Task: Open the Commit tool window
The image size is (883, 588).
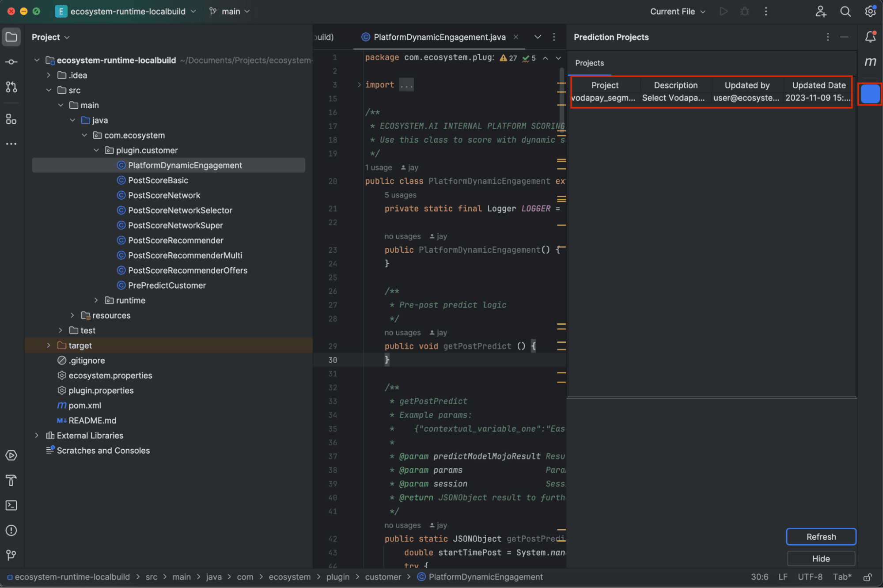Action: pyautogui.click(x=11, y=62)
